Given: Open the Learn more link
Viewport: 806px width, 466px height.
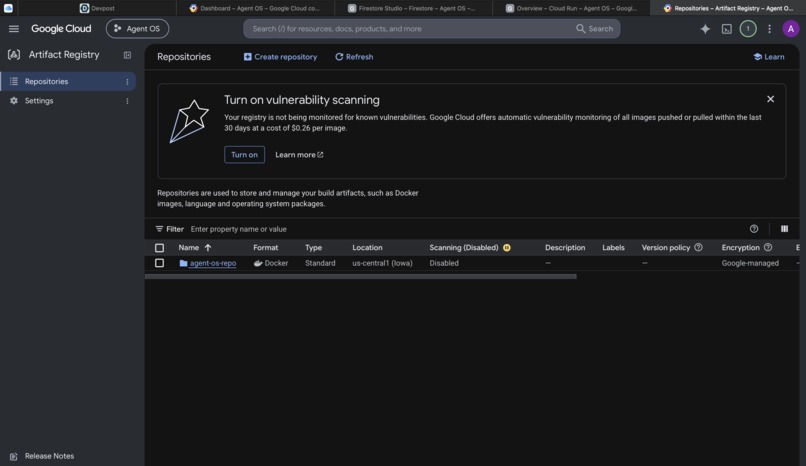Looking at the screenshot, I should pos(299,155).
